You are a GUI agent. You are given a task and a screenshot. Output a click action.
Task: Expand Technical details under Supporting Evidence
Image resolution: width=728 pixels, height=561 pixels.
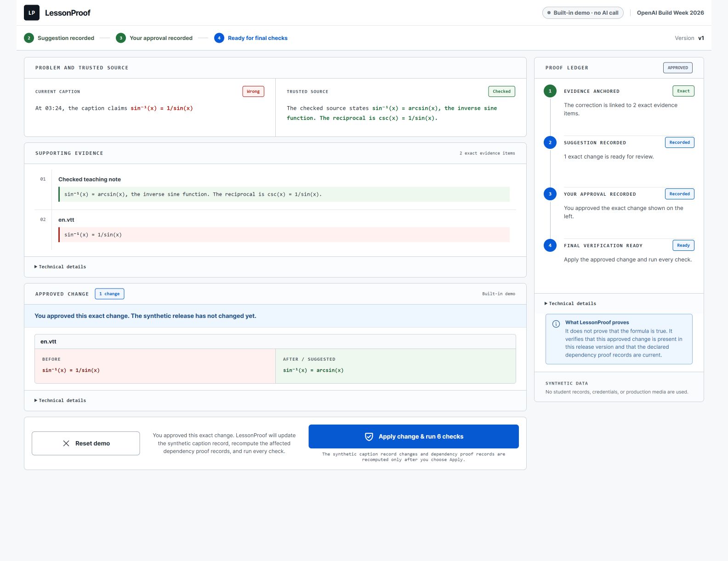click(60, 267)
